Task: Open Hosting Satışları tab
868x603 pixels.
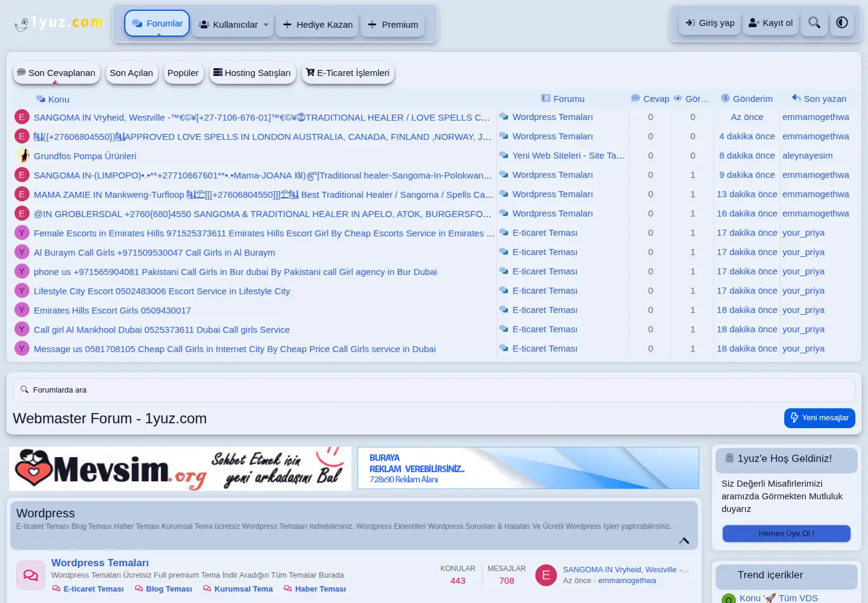Action: tap(253, 73)
